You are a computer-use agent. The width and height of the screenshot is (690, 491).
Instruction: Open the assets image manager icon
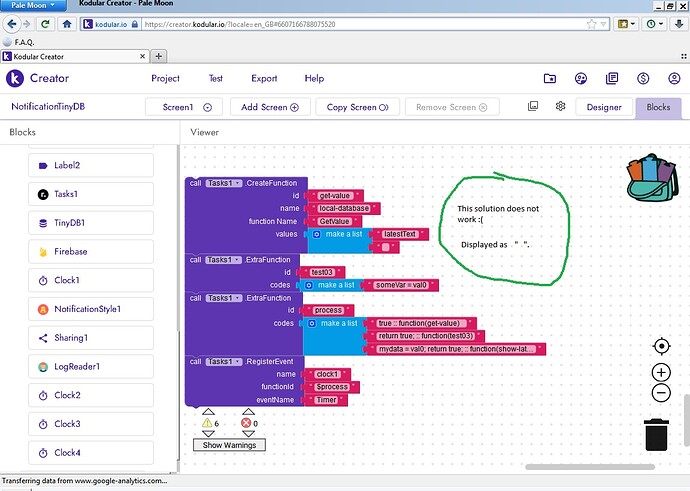coord(533,106)
